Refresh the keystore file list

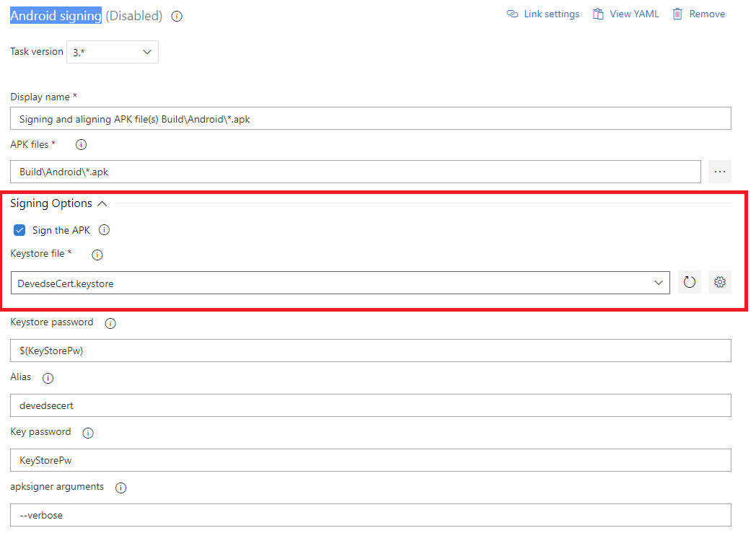[689, 282]
